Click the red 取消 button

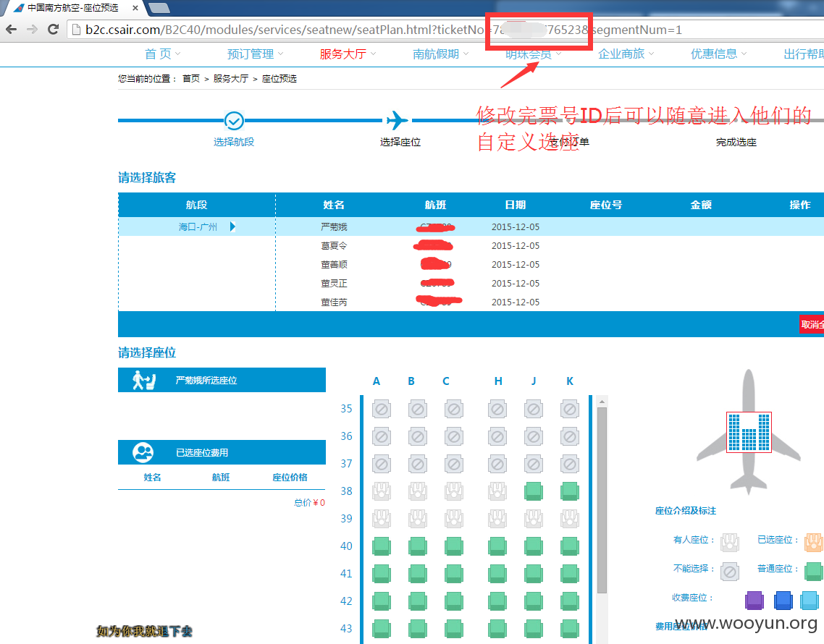coord(812,325)
